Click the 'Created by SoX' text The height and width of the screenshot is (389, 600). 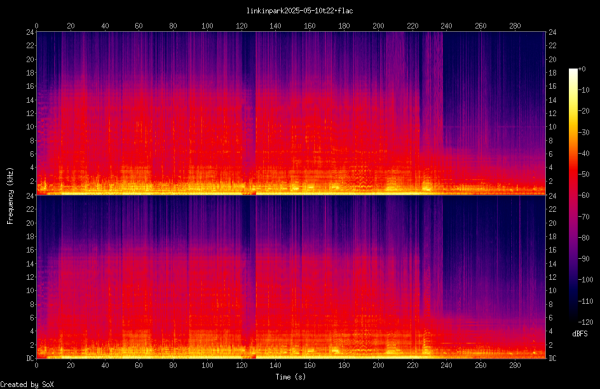point(27,385)
